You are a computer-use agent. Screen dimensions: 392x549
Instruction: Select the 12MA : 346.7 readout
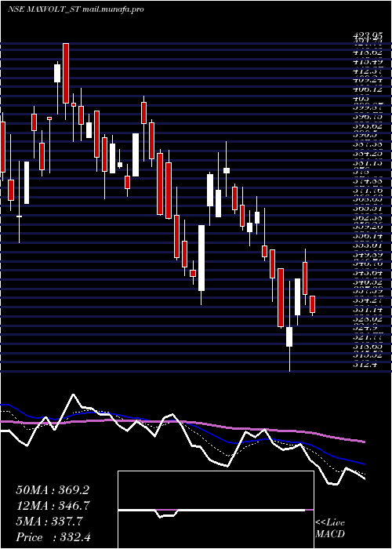(53, 506)
